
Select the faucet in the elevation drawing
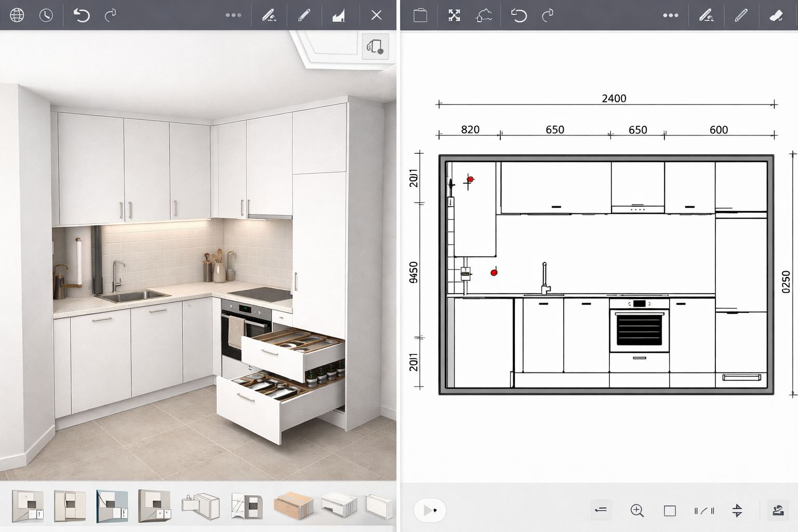[545, 278]
